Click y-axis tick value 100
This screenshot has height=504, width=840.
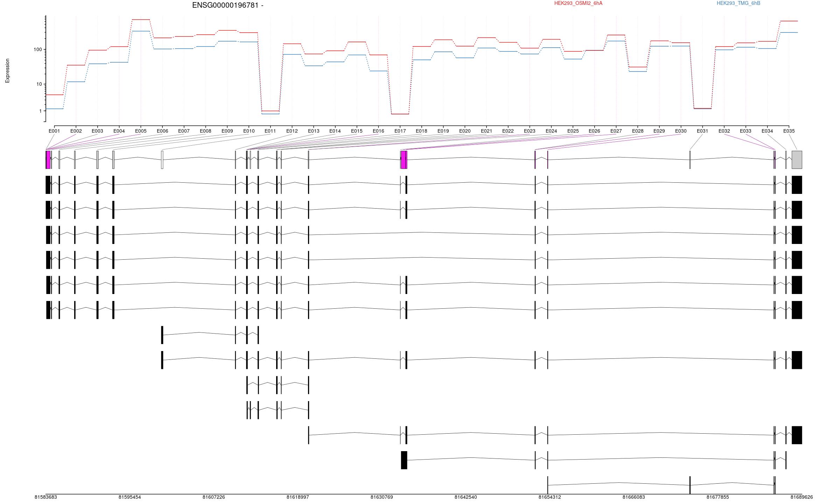pos(37,50)
